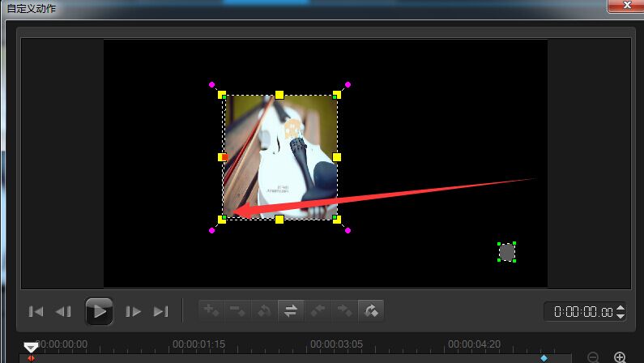Step forward to the next frame
Viewport: 644px width, 363px height.
[133, 312]
